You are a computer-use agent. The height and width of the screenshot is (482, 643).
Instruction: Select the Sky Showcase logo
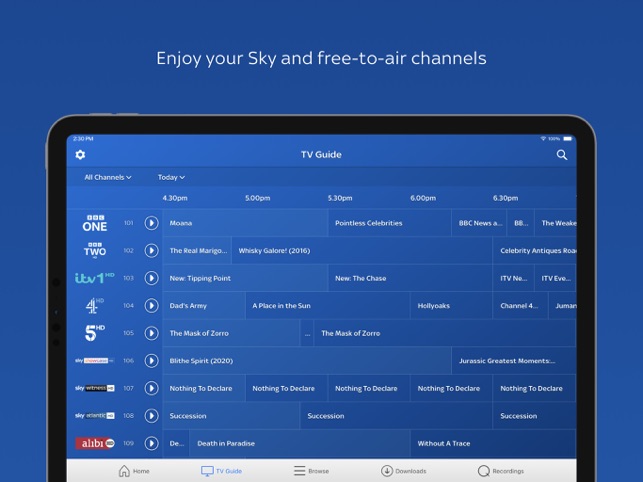(95, 361)
